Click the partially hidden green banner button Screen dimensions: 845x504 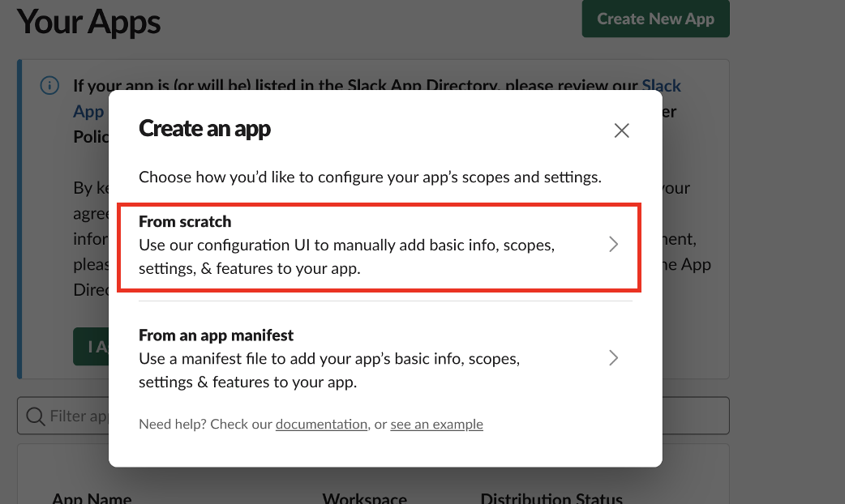[x=91, y=347]
